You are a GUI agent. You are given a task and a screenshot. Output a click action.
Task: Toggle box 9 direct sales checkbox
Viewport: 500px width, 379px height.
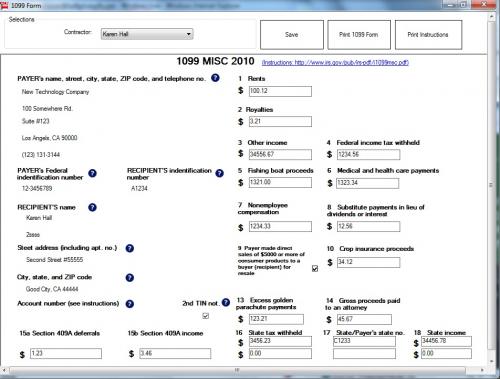coord(315,268)
